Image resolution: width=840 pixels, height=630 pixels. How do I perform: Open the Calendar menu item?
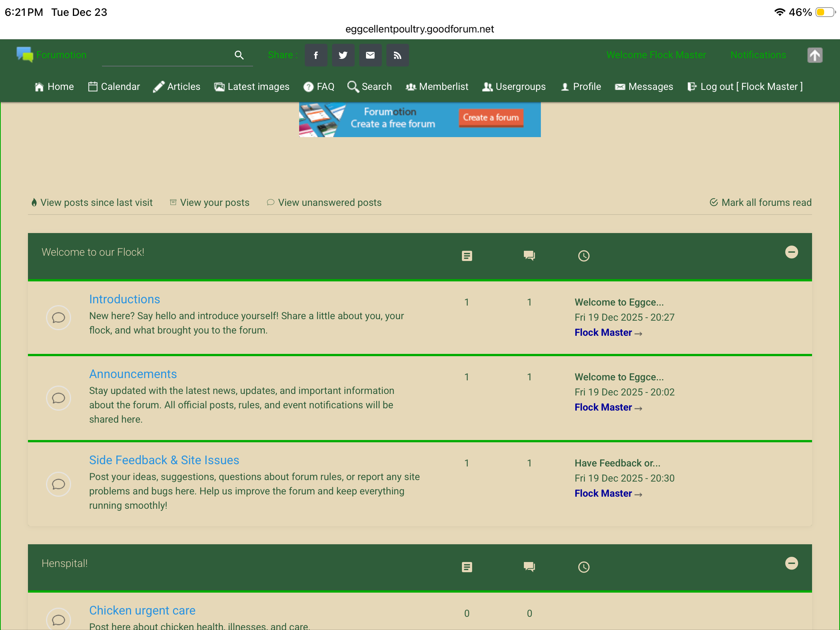114,86
